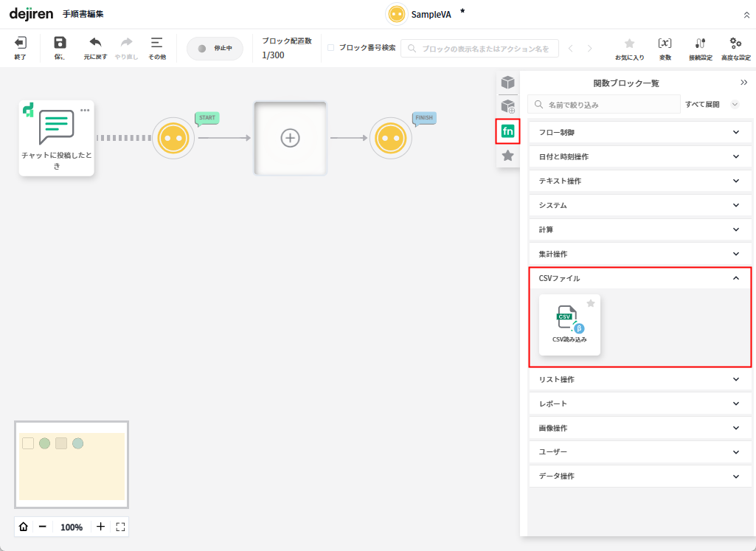Viewport: 756px width, 551px height.
Task: Click the すべて展開 button
Action: coord(702,105)
